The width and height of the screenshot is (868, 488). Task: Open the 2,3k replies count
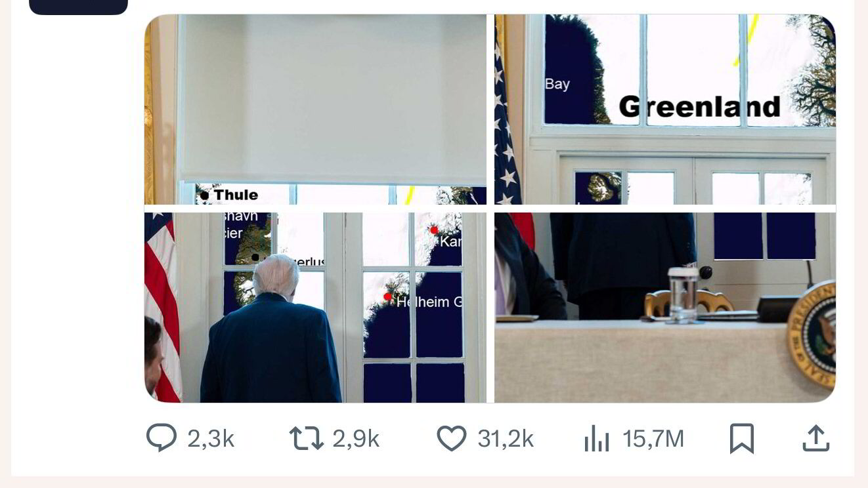tap(210, 439)
